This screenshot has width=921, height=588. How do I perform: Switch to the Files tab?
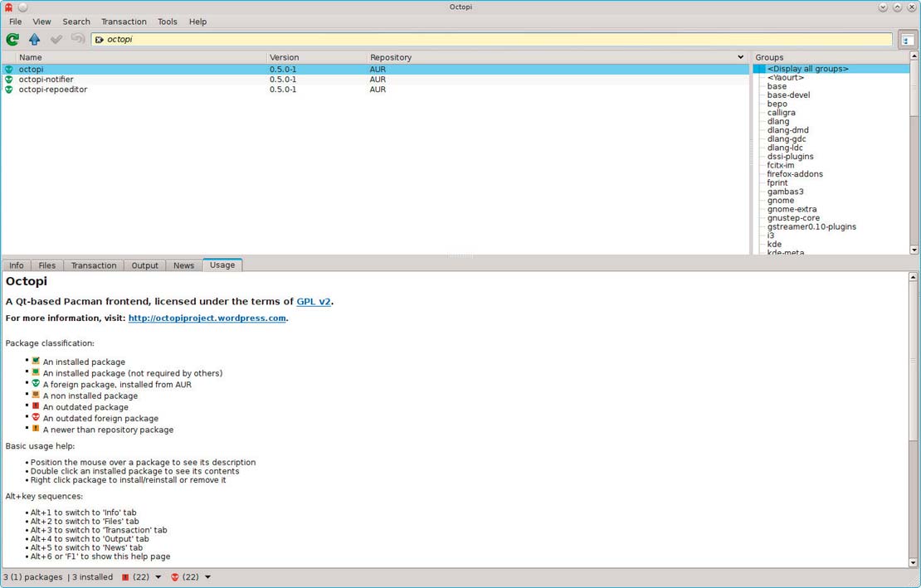tap(47, 265)
